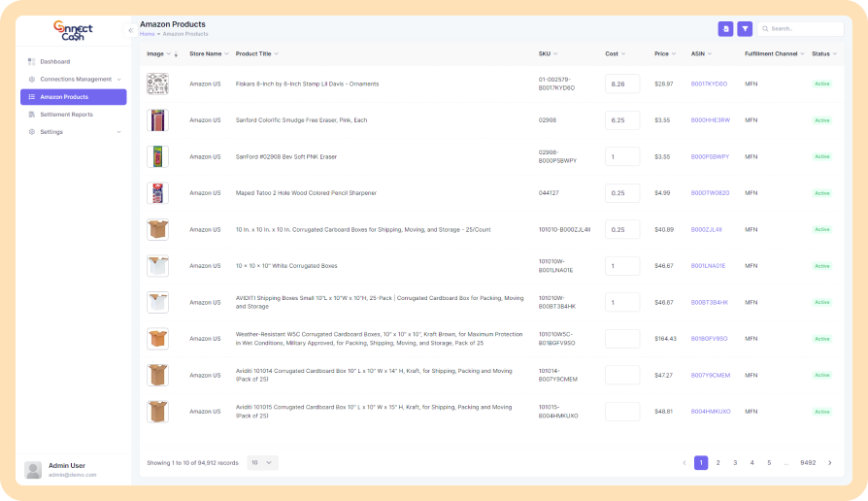Open the Status column header dropdown
The height and width of the screenshot is (501, 868).
tap(836, 53)
